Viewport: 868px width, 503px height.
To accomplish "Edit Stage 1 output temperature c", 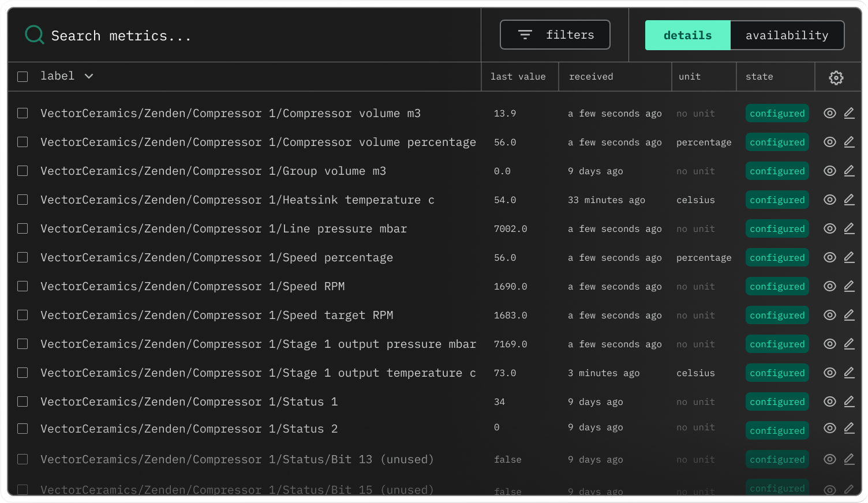I will (849, 373).
